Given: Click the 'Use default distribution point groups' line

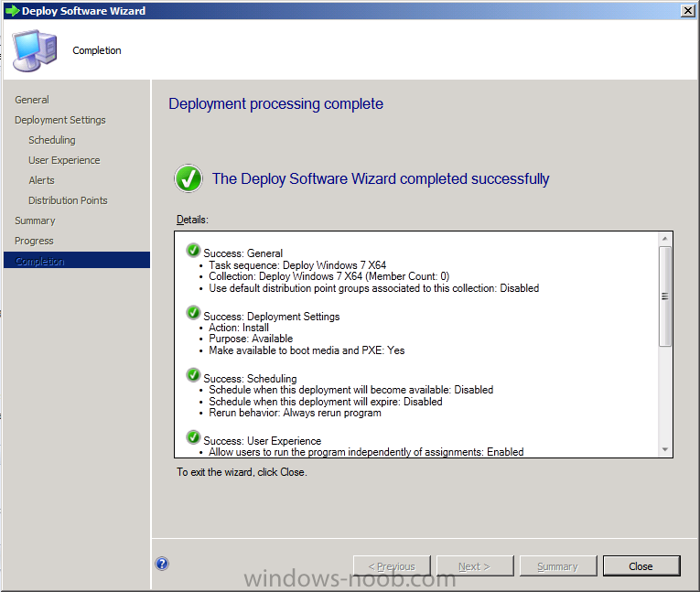Looking at the screenshot, I should pyautogui.click(x=373, y=288).
